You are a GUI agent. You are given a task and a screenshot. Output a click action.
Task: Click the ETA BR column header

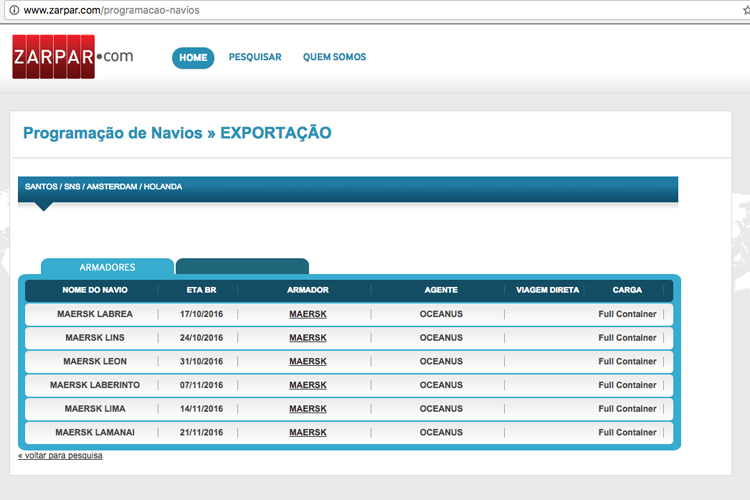[201, 290]
